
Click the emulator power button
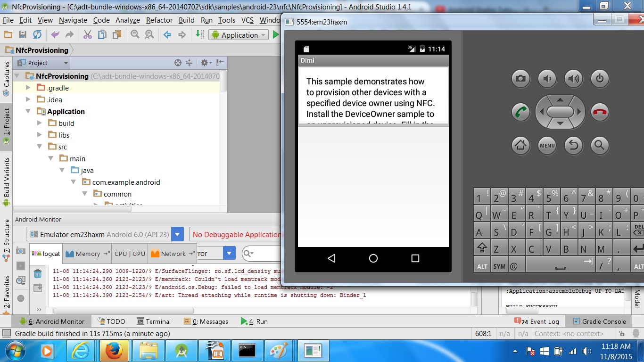pyautogui.click(x=600, y=78)
